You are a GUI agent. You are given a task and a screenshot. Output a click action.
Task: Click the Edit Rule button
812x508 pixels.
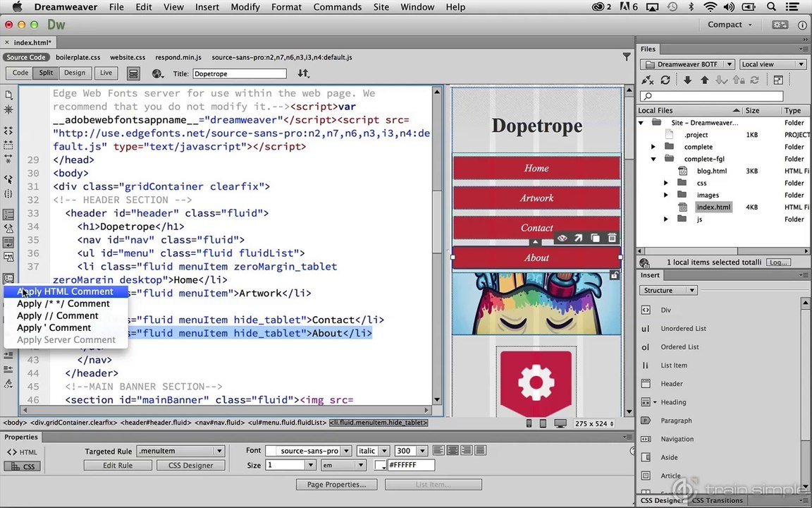(118, 466)
